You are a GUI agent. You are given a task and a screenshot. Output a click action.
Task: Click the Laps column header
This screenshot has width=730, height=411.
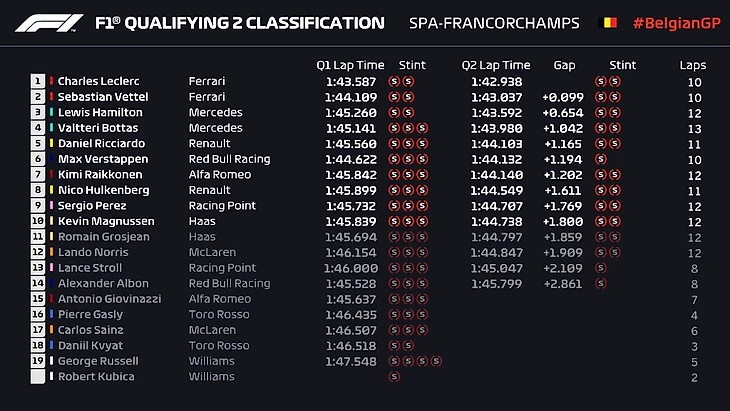pyautogui.click(x=692, y=65)
